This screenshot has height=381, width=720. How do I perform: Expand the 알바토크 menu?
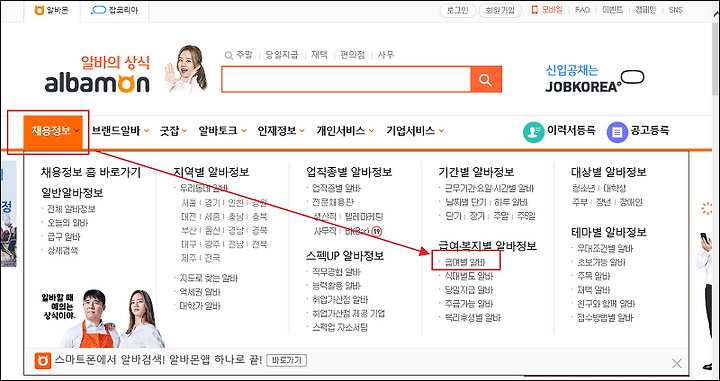point(222,131)
